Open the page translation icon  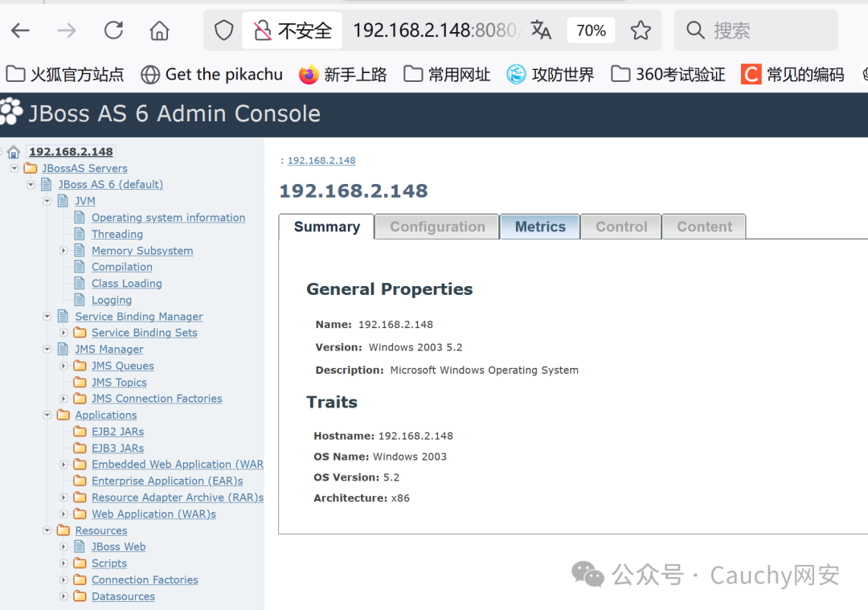coord(541,30)
